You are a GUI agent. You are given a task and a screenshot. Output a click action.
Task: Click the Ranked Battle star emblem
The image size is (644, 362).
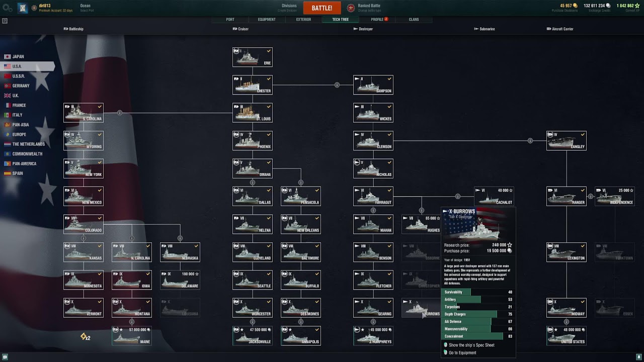click(x=351, y=8)
